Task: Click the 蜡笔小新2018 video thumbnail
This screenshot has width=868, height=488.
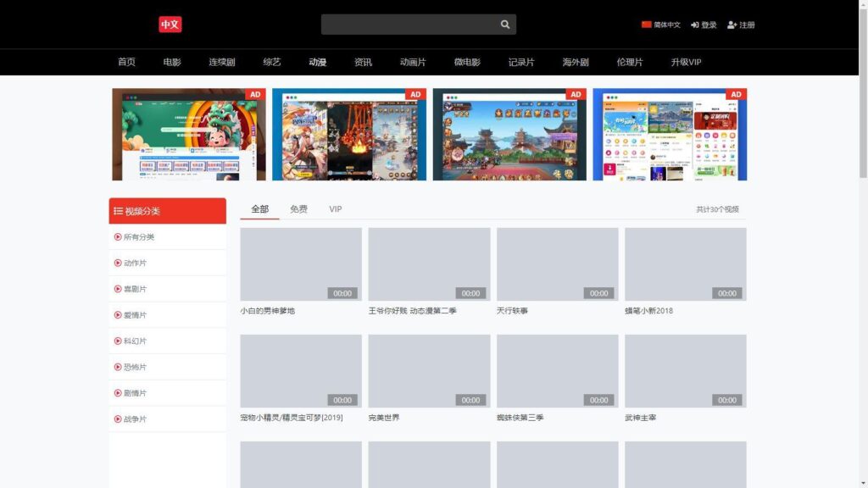Action: pos(686,263)
